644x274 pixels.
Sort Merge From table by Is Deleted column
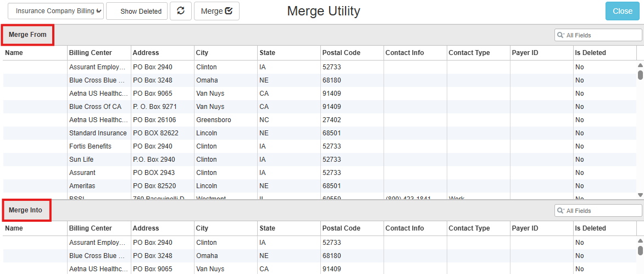pos(605,53)
